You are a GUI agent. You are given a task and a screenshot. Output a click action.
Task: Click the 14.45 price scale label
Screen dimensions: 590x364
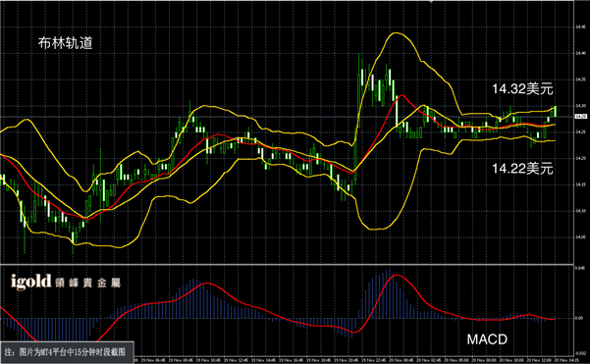(580, 27)
